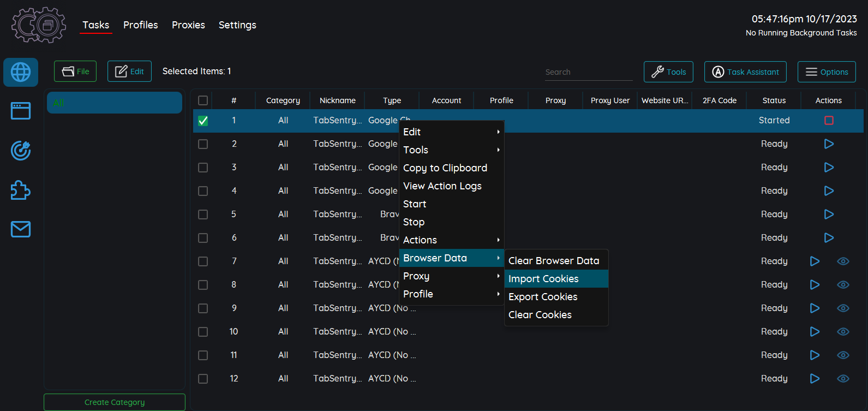Start task 4 with play icon
Image resolution: width=868 pixels, height=411 pixels.
click(829, 190)
